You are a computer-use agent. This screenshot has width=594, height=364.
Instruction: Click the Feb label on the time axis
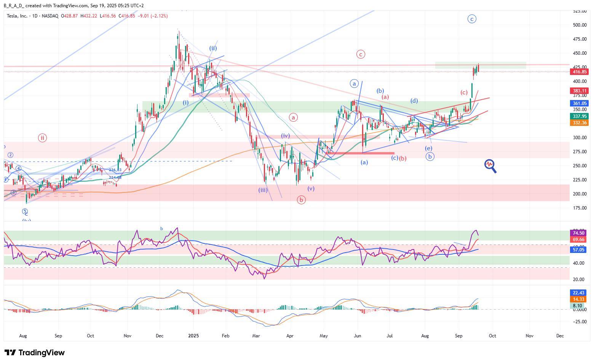225,336
